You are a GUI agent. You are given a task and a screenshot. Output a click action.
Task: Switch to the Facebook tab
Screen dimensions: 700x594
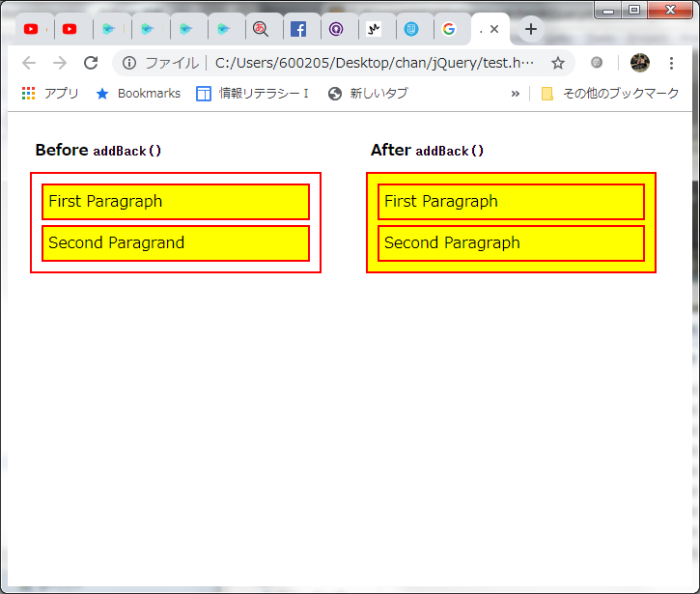click(298, 29)
